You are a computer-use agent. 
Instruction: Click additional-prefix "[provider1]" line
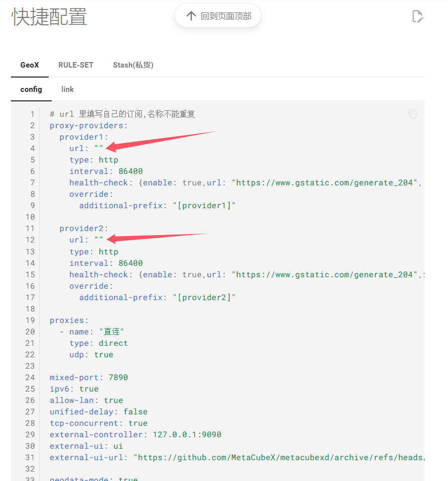(x=157, y=206)
